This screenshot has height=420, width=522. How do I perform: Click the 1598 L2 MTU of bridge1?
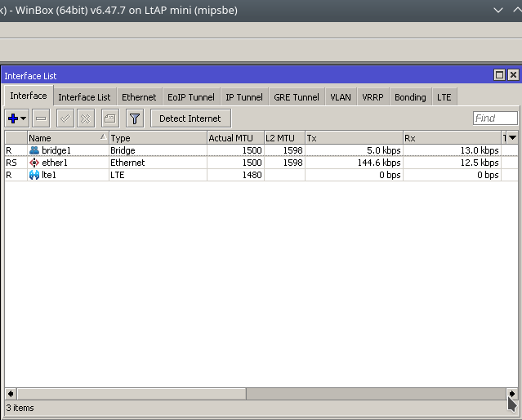[293, 150]
